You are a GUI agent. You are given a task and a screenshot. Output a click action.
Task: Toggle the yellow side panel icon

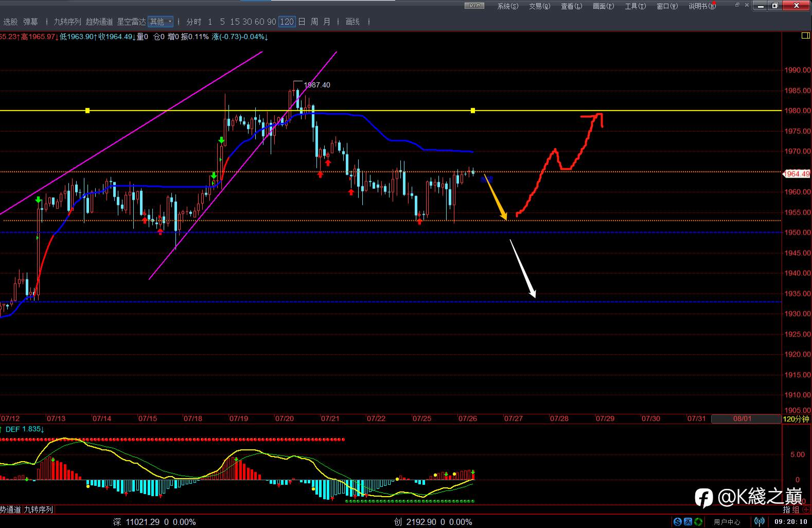pyautogui.click(x=805, y=36)
